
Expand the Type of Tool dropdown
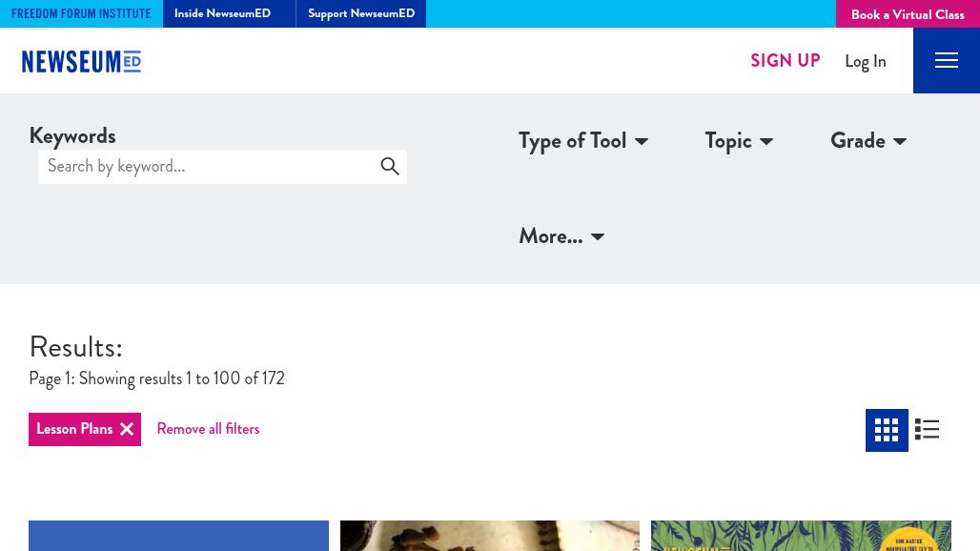coord(582,140)
